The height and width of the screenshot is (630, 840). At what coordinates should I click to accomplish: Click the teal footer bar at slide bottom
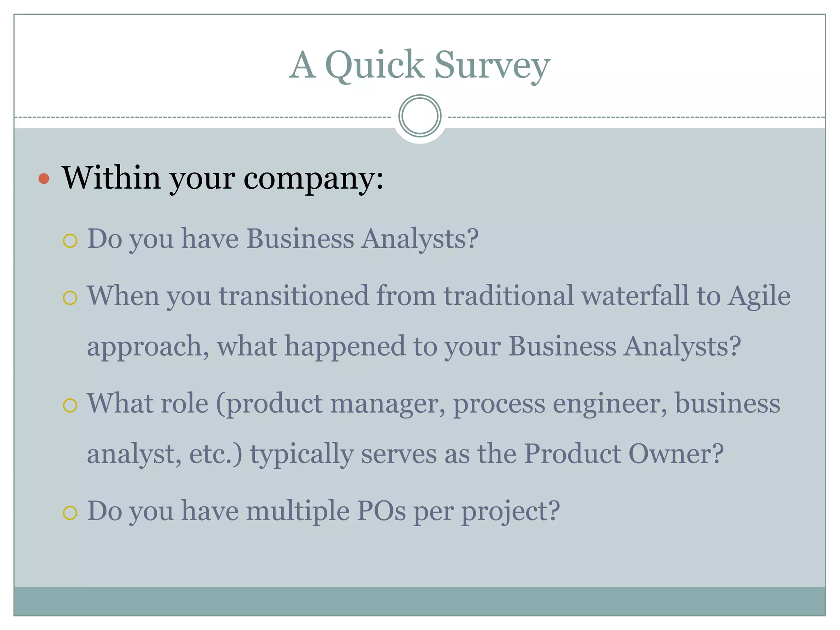419,600
